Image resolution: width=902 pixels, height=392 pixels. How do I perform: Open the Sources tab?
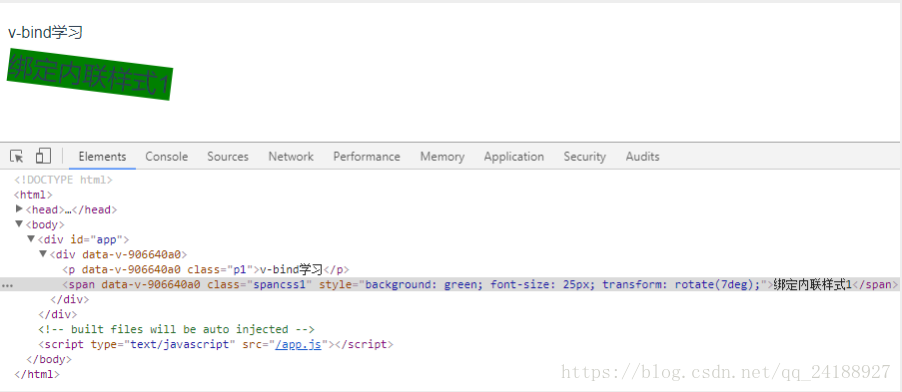coord(228,157)
